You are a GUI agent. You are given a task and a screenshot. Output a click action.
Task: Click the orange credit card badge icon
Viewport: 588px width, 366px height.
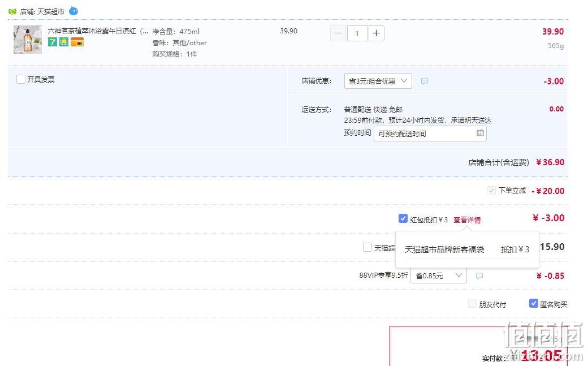[x=77, y=42]
